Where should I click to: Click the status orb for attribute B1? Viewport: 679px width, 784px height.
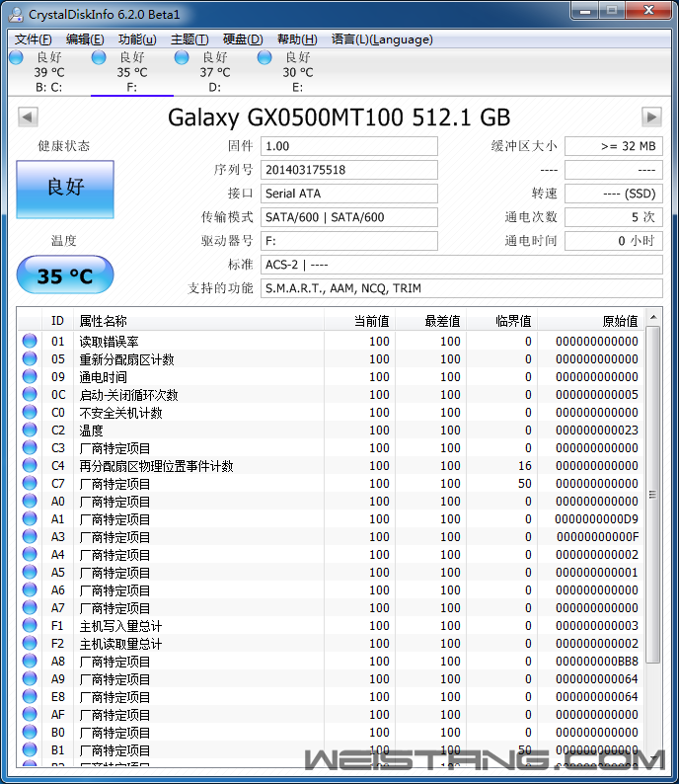click(30, 749)
